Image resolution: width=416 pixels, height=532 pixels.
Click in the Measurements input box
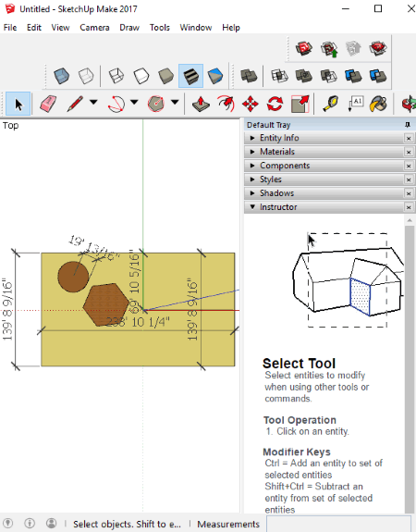click(x=338, y=525)
